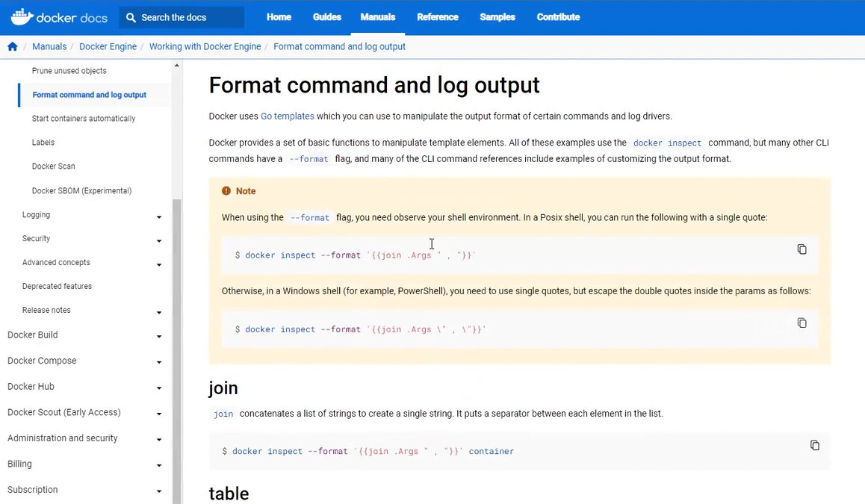Click the inline docker inspect code
The width and height of the screenshot is (865, 504).
tap(668, 143)
